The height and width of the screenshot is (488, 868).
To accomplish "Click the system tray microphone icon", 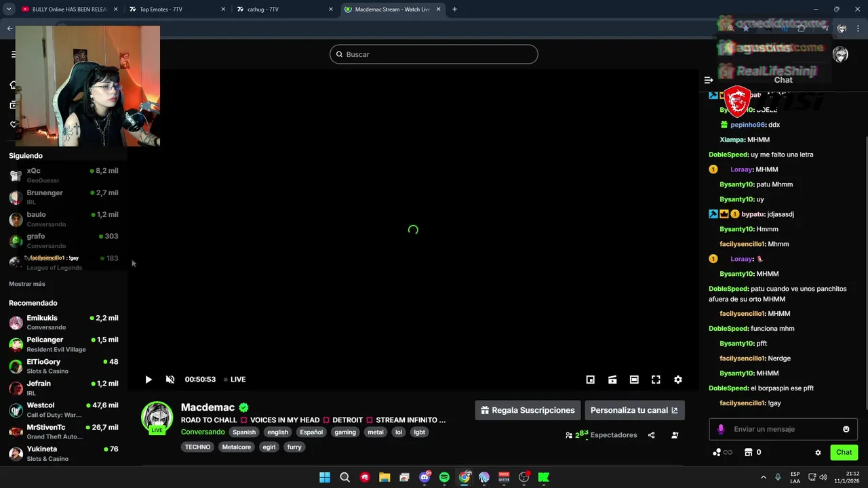I will tap(778, 477).
